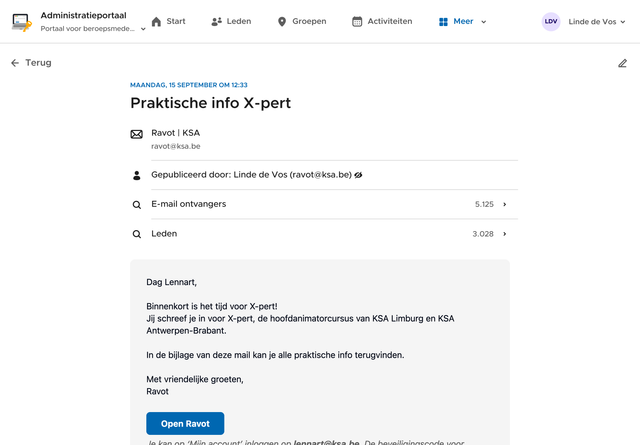Go to the Start tab
This screenshot has width=640, height=445.
168,21
